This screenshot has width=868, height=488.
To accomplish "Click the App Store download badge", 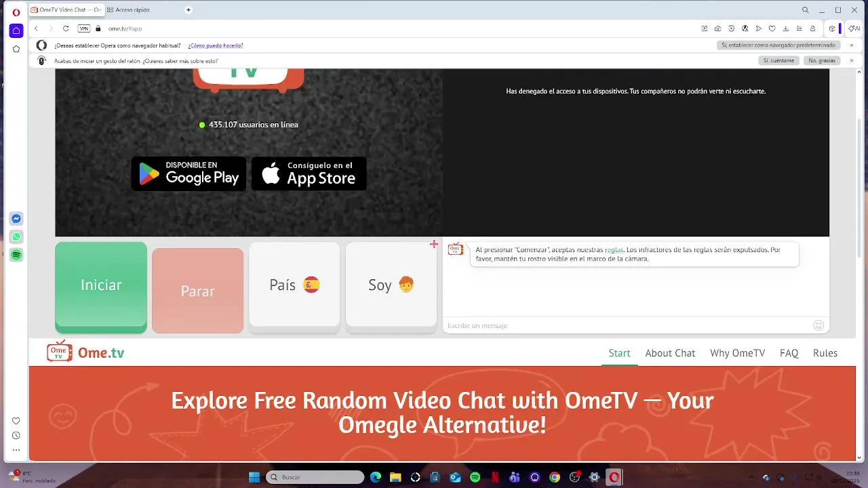I will (x=309, y=174).
